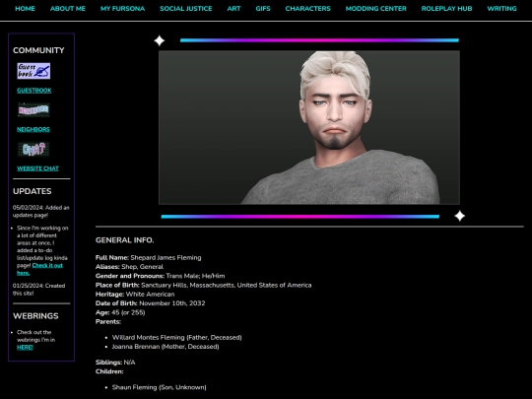The image size is (532, 399).
Task: Follow the GUESTBOOK text link
Action: (34, 91)
